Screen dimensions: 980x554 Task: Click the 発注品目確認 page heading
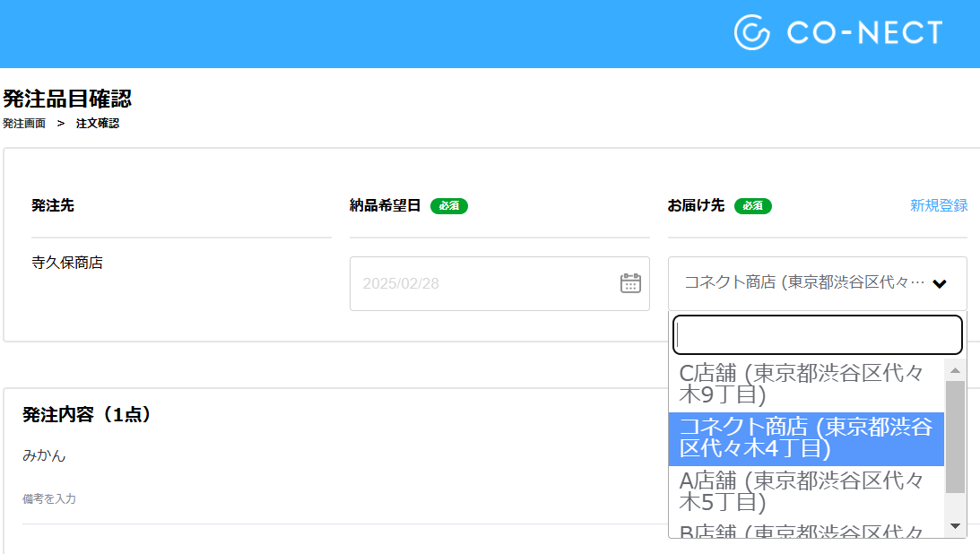point(66,99)
